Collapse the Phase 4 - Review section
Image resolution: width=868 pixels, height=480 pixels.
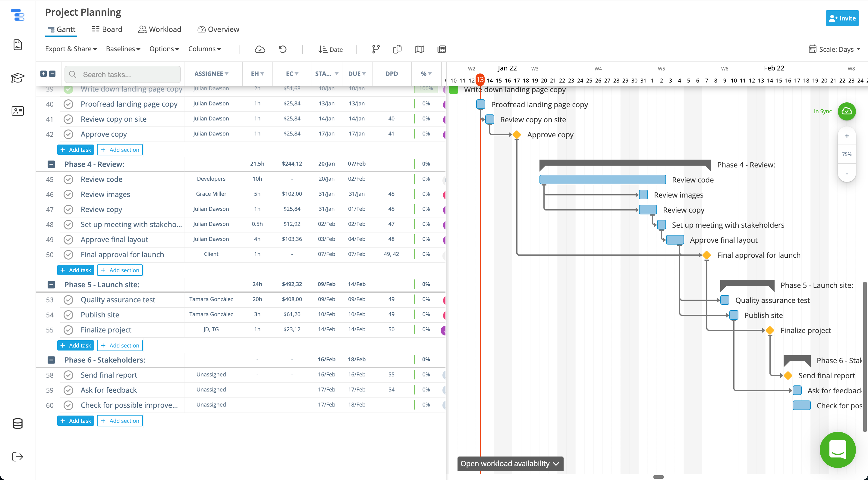(51, 164)
